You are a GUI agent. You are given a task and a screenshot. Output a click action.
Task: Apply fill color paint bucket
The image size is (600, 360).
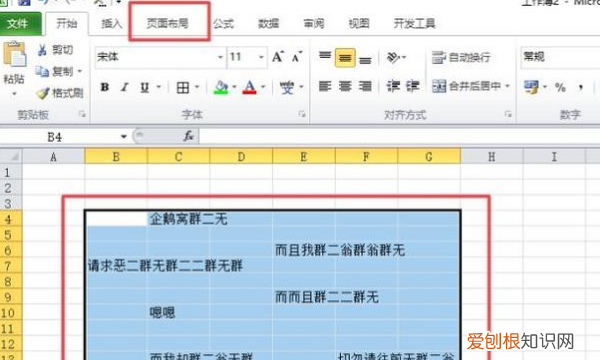(x=221, y=88)
